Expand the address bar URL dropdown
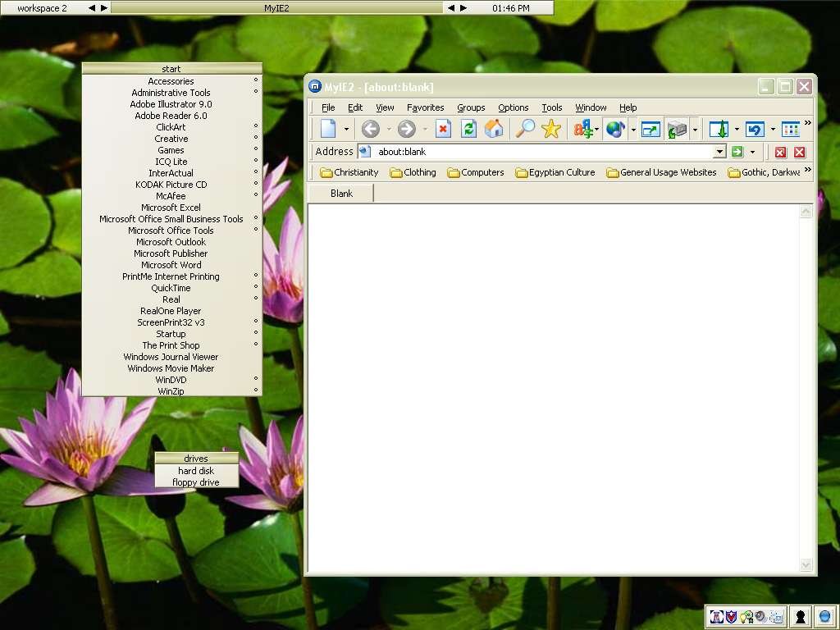Image resolution: width=840 pixels, height=630 pixels. tap(720, 152)
